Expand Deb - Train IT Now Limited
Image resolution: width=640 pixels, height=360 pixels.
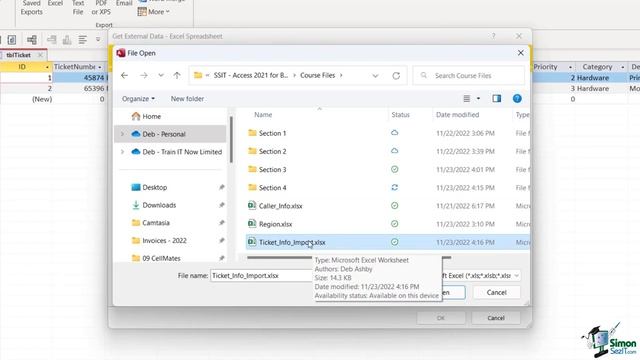click(x=122, y=152)
